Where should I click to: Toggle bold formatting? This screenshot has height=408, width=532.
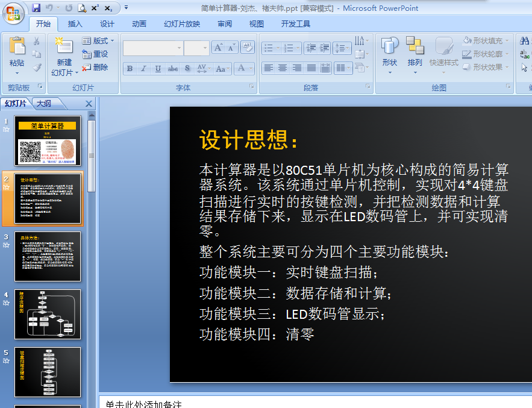click(130, 69)
